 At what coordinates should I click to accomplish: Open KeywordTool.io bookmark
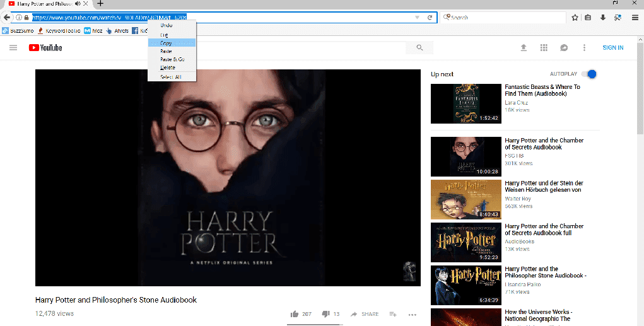tap(59, 31)
